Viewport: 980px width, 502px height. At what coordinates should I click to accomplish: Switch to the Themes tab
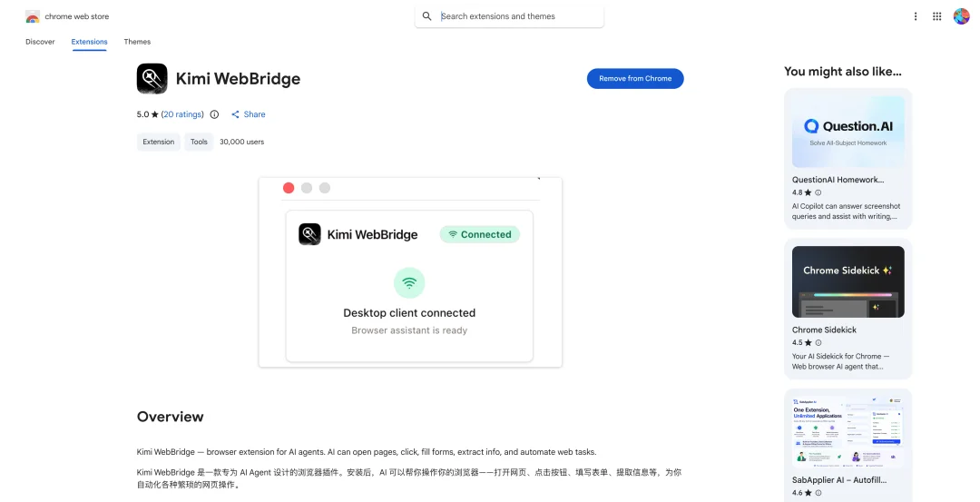pos(137,42)
